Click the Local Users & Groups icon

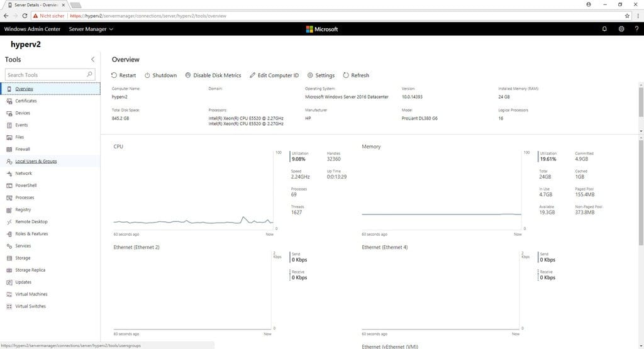[x=9, y=162]
